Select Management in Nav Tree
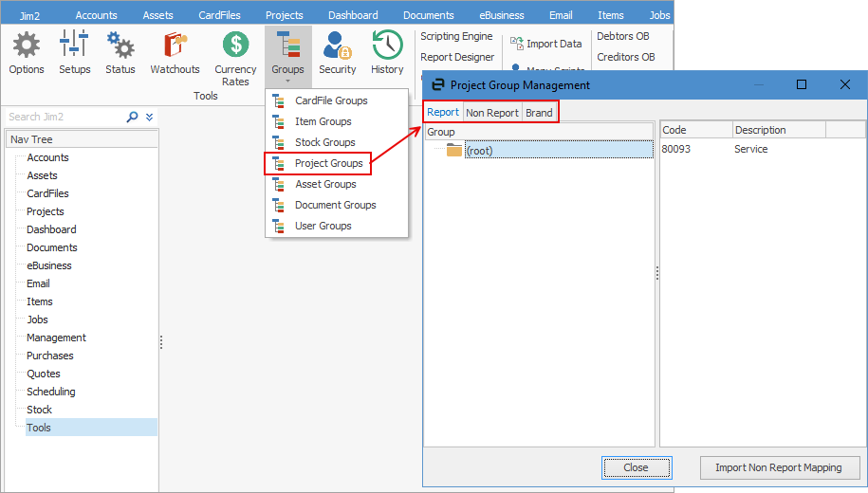This screenshot has height=493, width=868. point(57,338)
